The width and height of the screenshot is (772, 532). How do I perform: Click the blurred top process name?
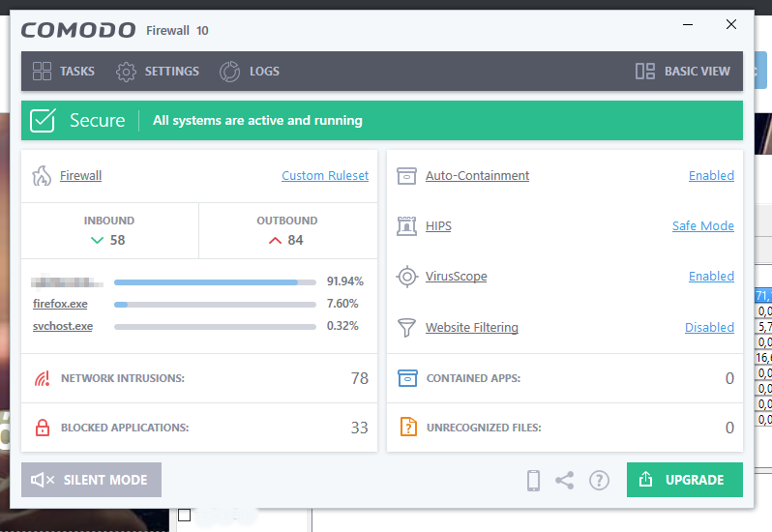coord(68,281)
